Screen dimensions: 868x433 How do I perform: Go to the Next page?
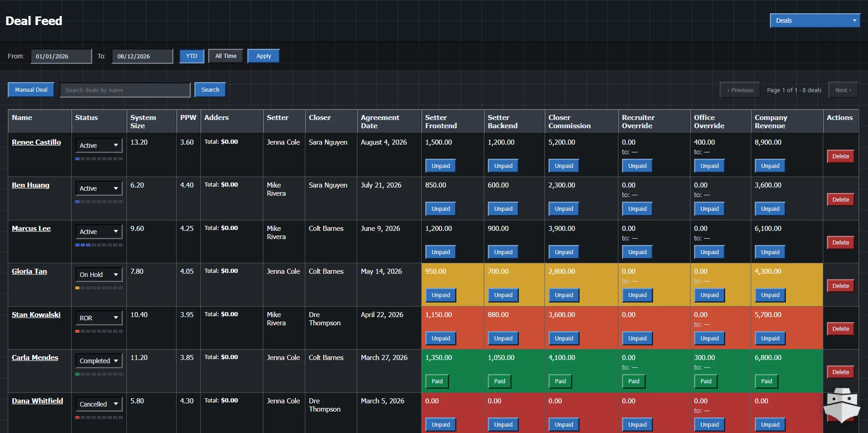coord(843,90)
